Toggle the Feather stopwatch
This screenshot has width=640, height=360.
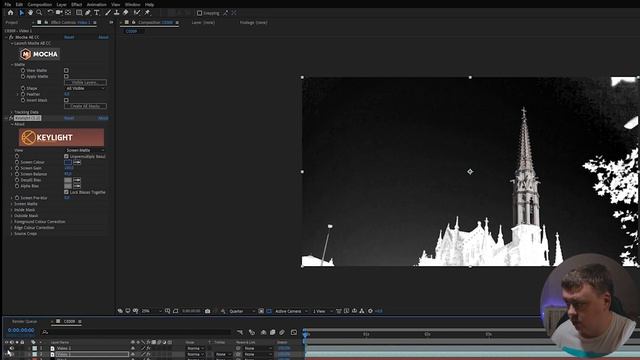tap(23, 94)
